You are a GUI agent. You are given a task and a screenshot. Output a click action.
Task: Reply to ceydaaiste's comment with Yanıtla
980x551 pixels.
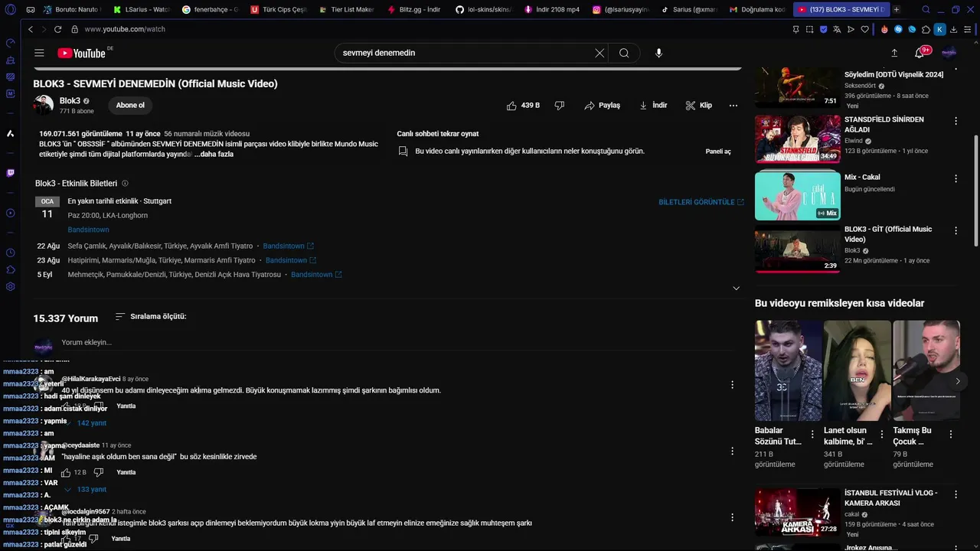pyautogui.click(x=126, y=473)
